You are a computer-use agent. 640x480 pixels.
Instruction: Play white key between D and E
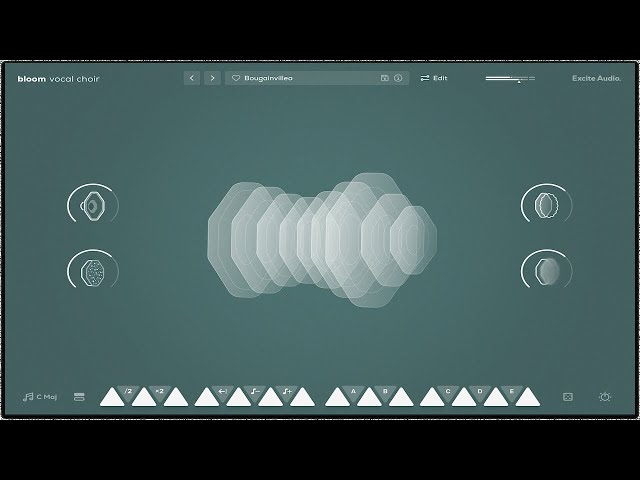tap(496, 399)
